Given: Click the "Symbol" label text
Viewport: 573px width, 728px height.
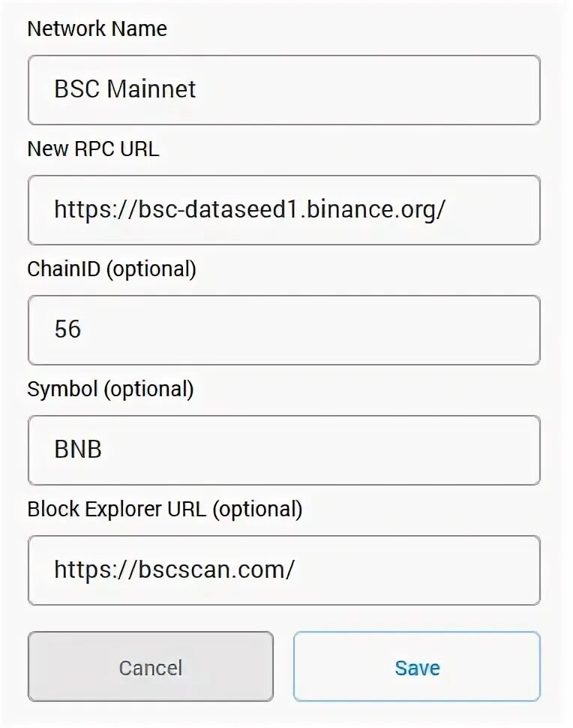Looking at the screenshot, I should pos(62,390).
